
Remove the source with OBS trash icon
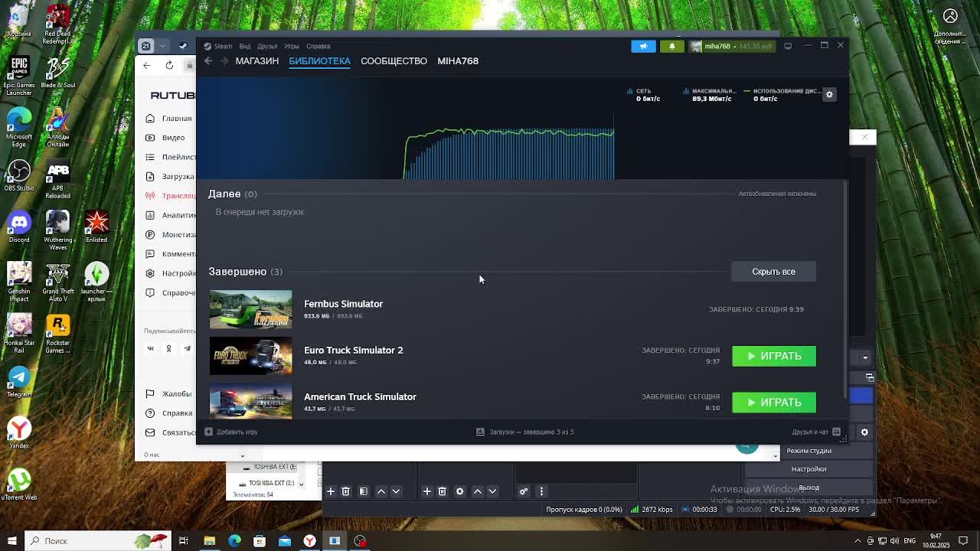[443, 491]
